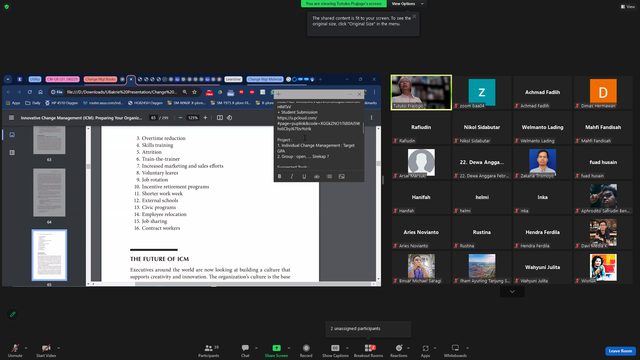
Task: Open the Chat panel
Action: coord(245,350)
